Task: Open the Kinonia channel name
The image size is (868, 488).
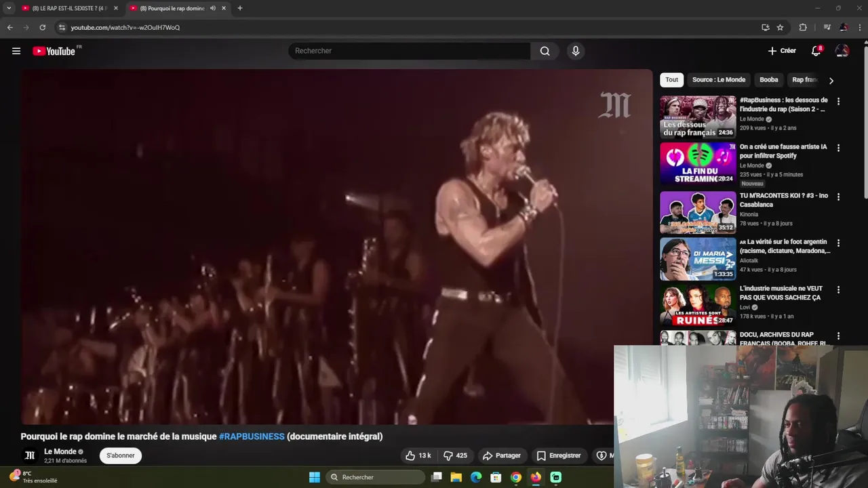Action: [749, 214]
